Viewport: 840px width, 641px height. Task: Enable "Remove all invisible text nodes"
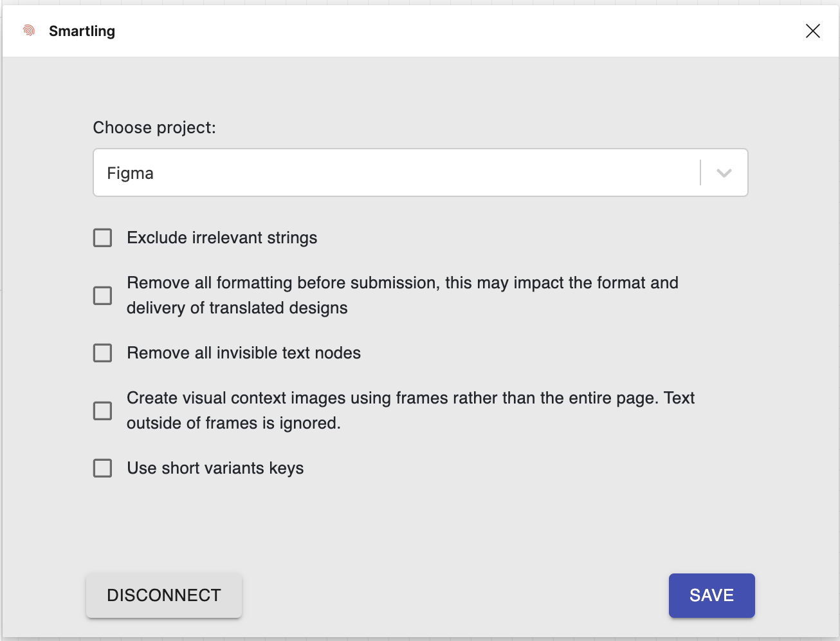(102, 353)
